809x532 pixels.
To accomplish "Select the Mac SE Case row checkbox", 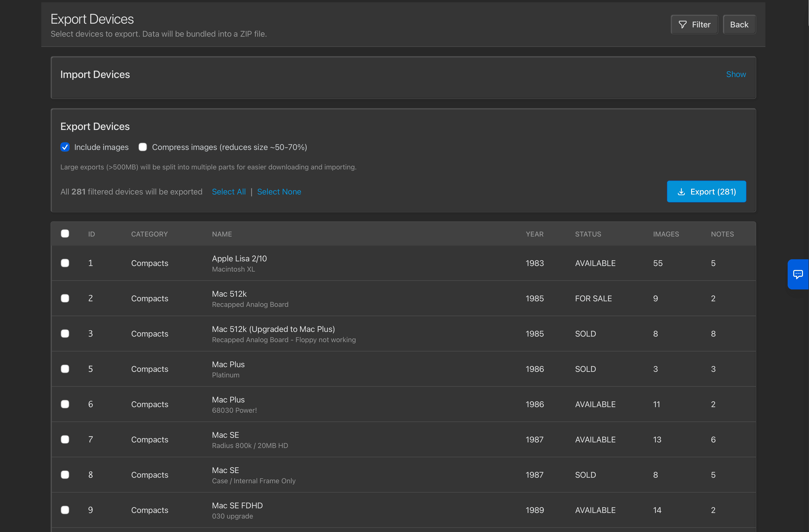I will point(65,474).
